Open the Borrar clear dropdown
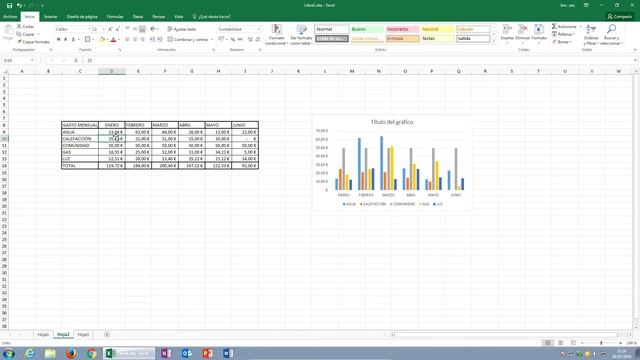Screen dimensions: 640x360 [x=562, y=42]
